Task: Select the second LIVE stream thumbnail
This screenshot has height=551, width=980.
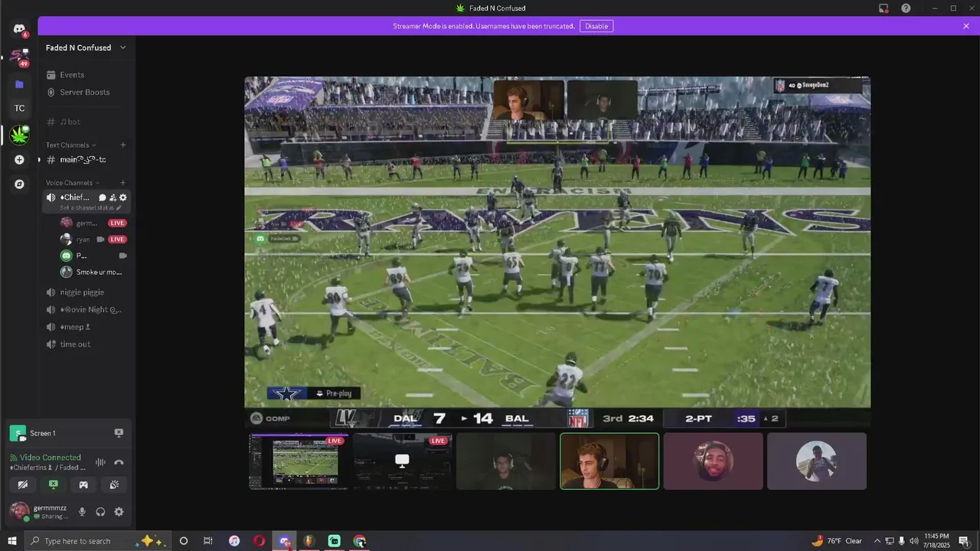Action: 402,461
